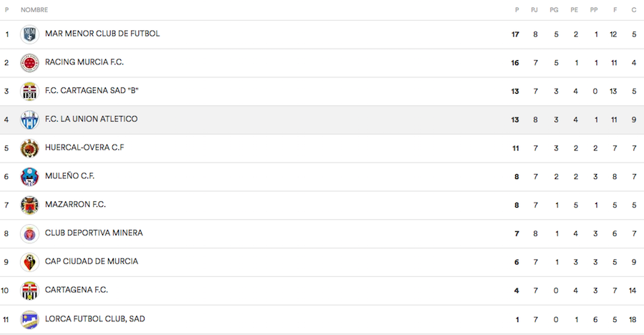Open the LORCA FUTBOL CLUB, SAD team link
The height and width of the screenshot is (335, 644).
[x=95, y=319]
